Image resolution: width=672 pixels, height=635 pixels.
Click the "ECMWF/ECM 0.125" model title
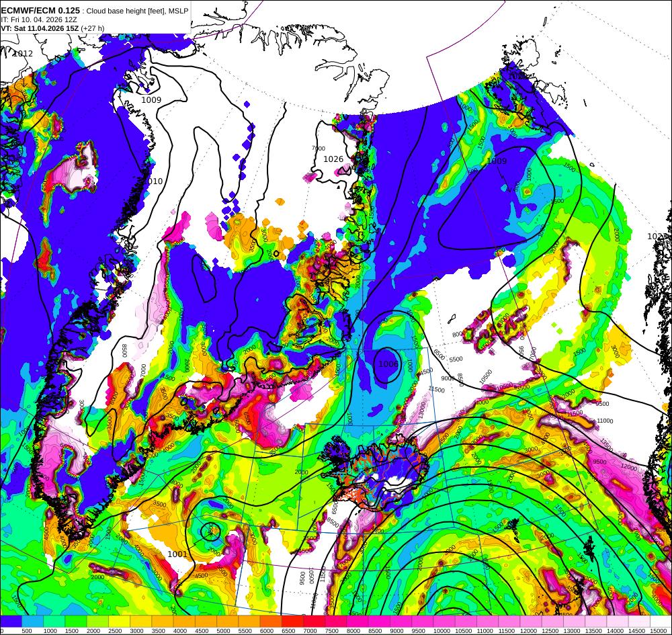coord(40,11)
